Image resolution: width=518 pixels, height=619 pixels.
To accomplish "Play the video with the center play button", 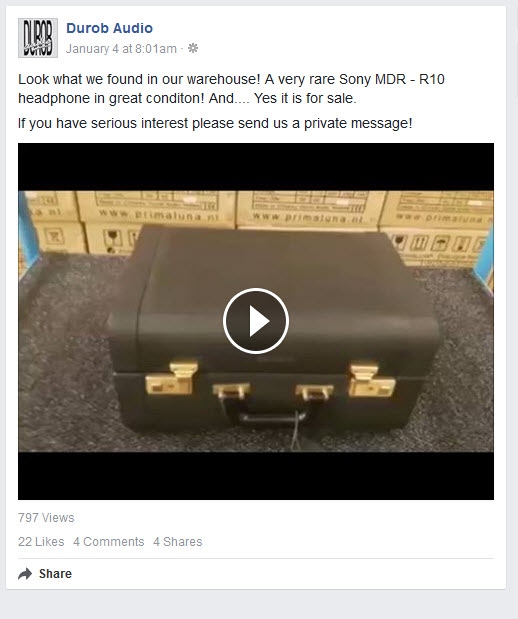I will click(x=256, y=321).
